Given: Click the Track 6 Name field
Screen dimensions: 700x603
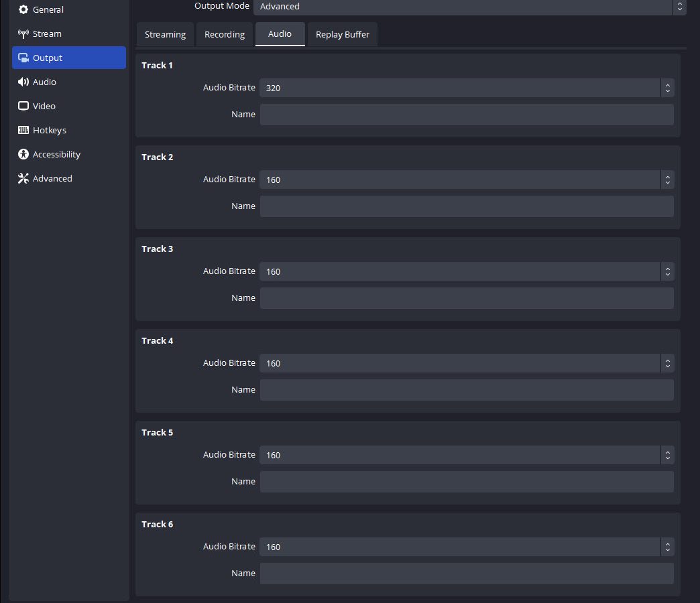Looking at the screenshot, I should click(466, 574).
